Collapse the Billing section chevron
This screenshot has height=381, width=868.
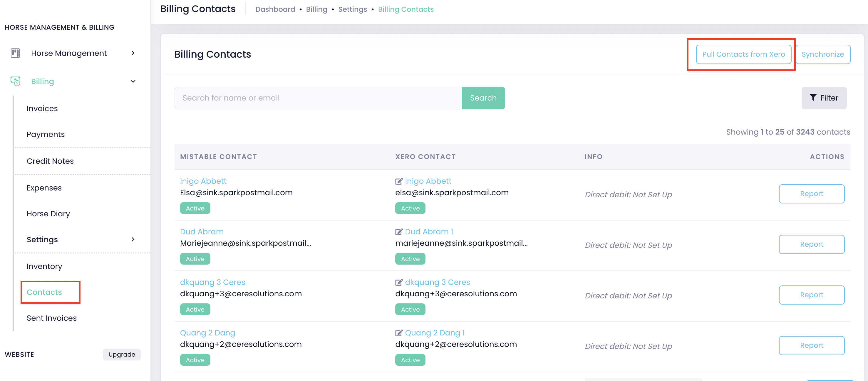133,81
